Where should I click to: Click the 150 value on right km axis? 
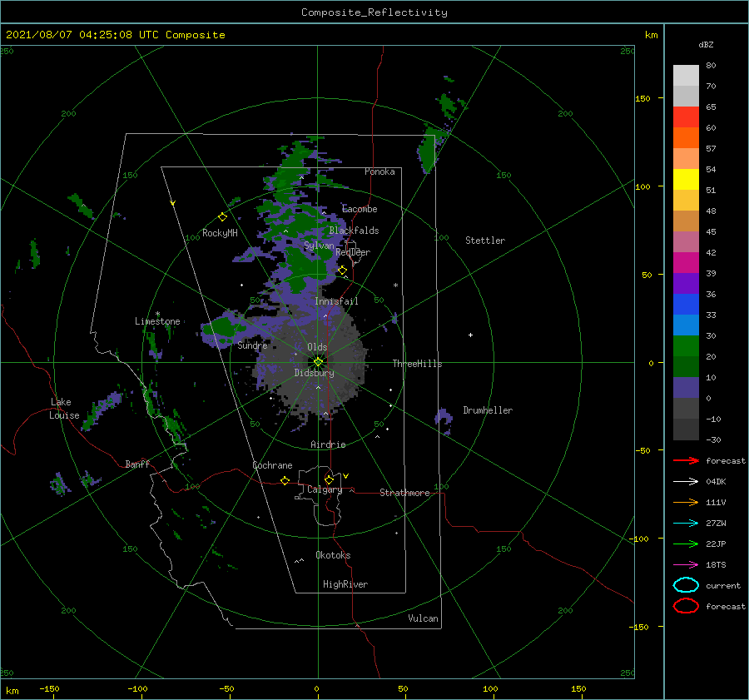tap(642, 98)
